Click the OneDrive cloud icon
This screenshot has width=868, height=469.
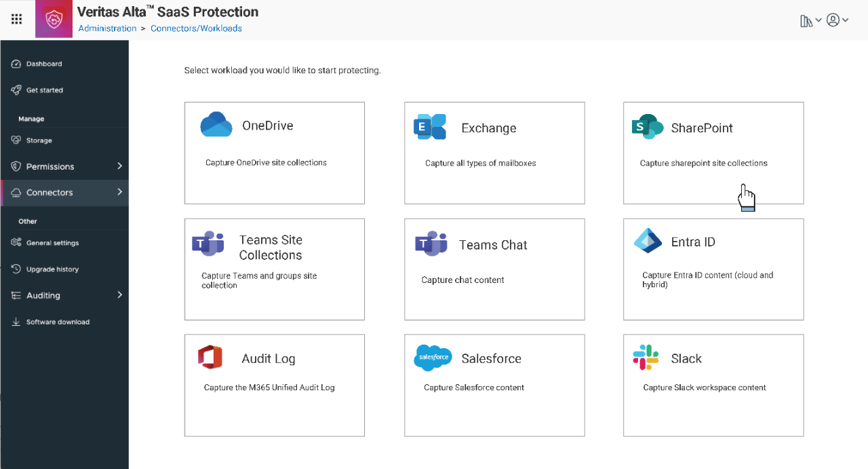(216, 125)
